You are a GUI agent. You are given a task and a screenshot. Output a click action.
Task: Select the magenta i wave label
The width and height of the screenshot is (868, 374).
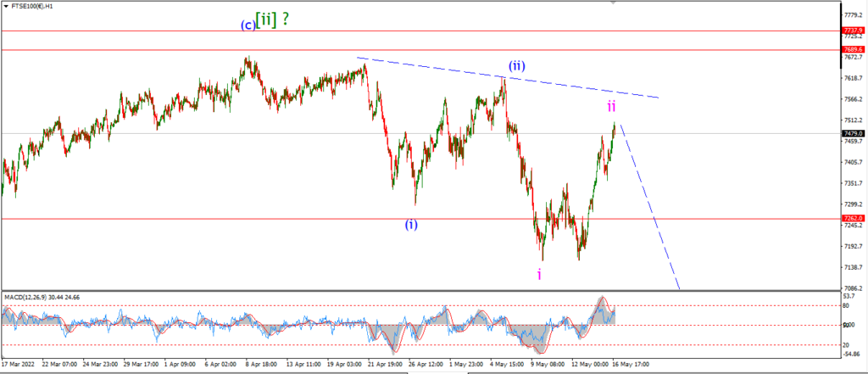pyautogui.click(x=539, y=274)
